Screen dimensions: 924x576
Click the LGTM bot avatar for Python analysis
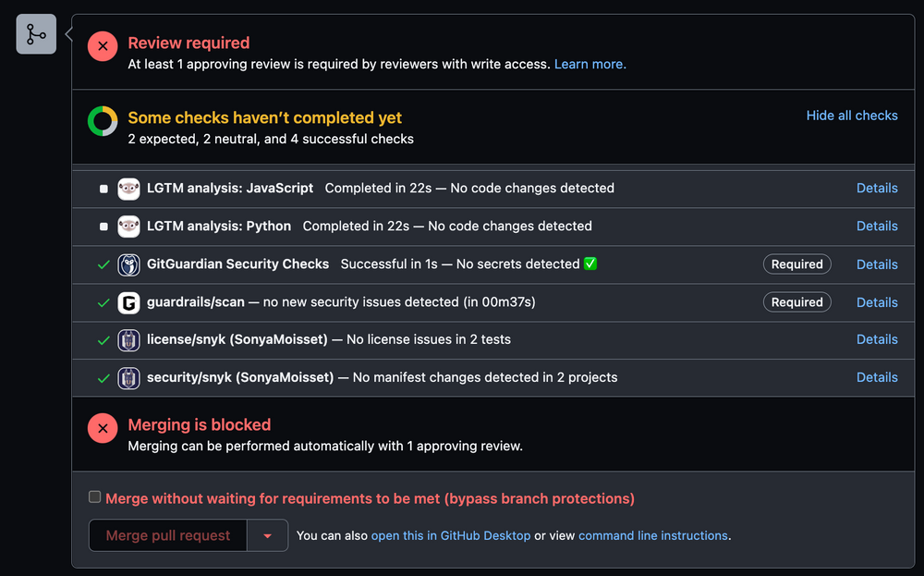[129, 226]
